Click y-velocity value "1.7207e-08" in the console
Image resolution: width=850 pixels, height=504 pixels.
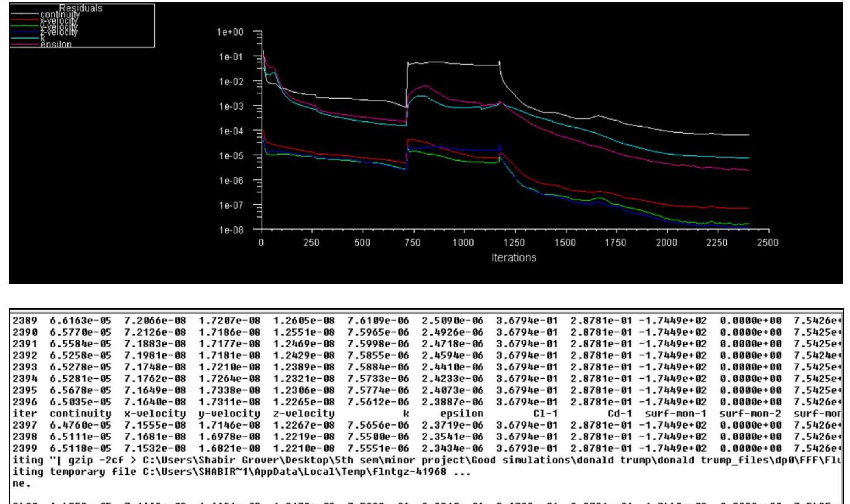pyautogui.click(x=229, y=321)
